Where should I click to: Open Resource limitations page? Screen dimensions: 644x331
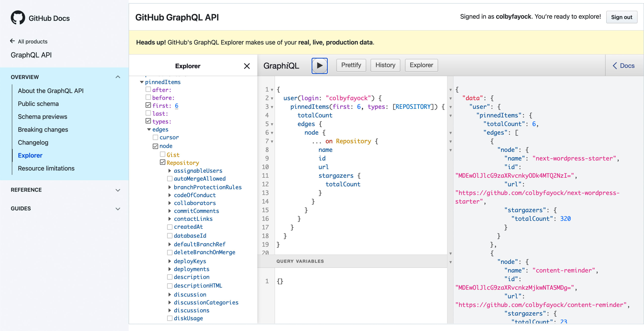pyautogui.click(x=46, y=168)
